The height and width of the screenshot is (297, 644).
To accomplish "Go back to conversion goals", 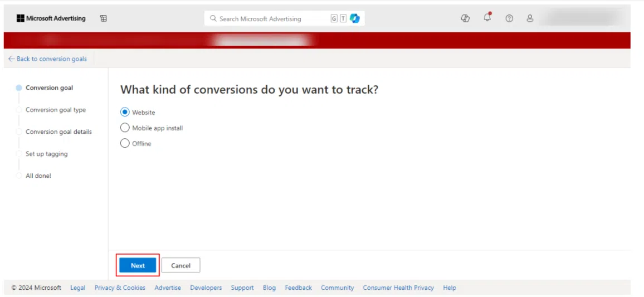I will (x=48, y=59).
